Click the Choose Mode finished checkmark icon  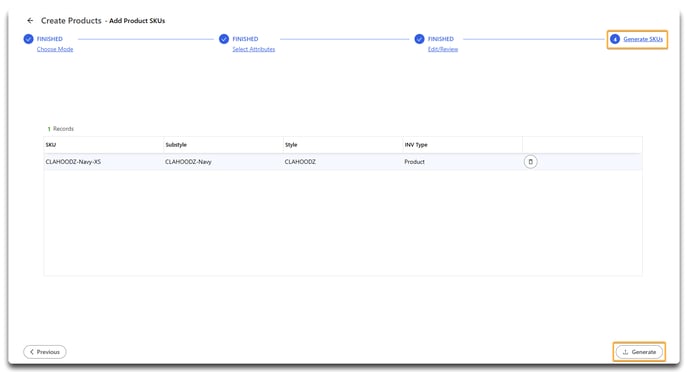point(29,39)
